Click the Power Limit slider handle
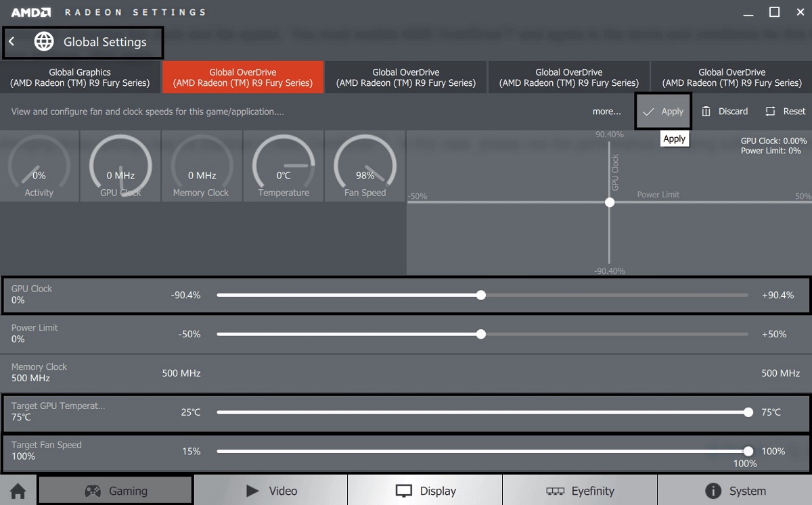Screen dimensions: 812x505 [481, 335]
